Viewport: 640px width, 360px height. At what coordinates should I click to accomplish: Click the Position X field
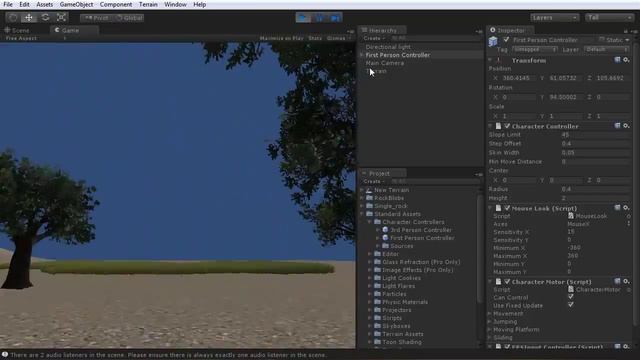(518, 78)
